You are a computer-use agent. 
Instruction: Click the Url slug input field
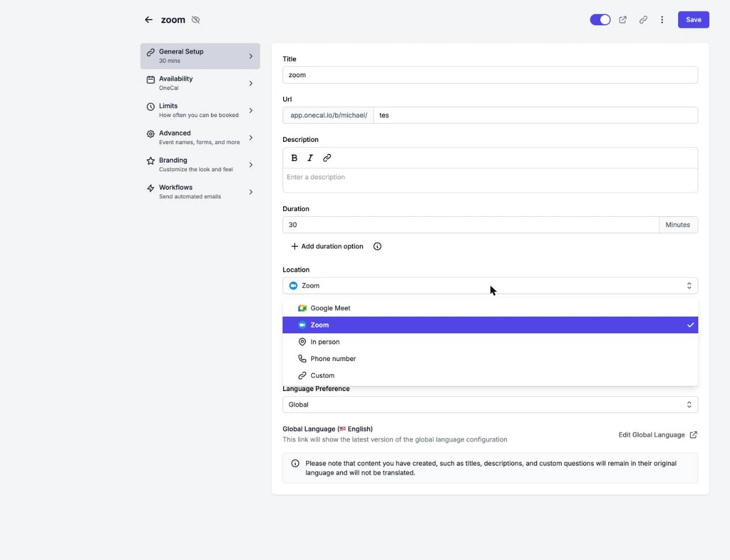coord(536,115)
